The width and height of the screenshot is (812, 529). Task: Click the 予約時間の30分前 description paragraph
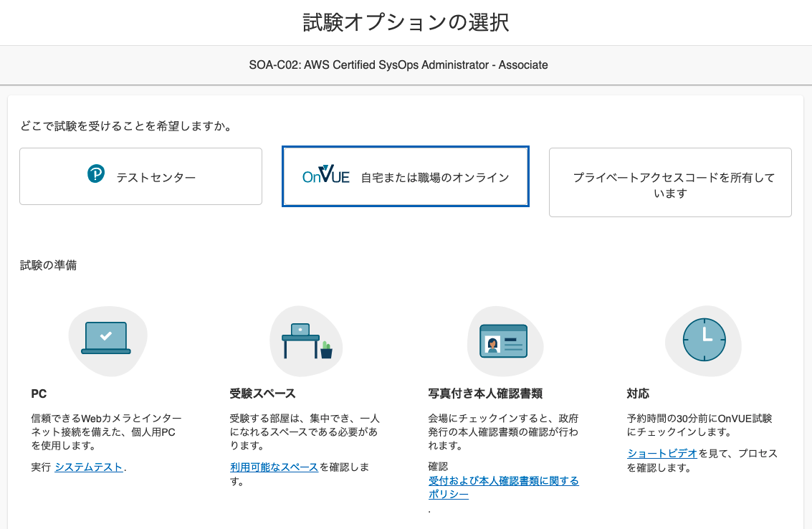click(x=699, y=425)
